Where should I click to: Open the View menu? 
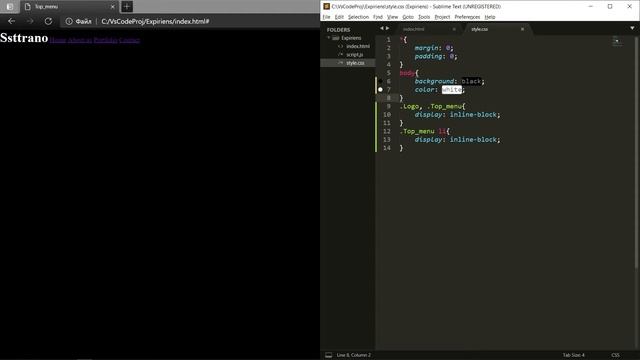tap(392, 17)
